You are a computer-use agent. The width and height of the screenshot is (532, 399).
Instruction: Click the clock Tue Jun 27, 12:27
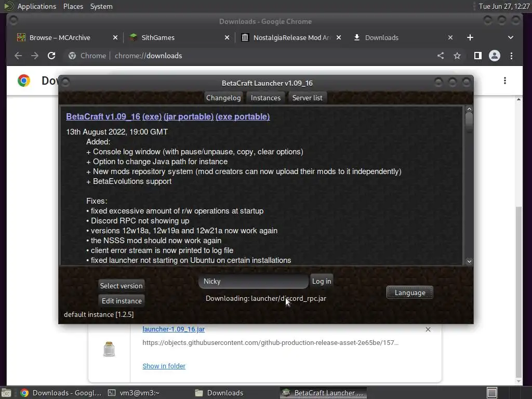pos(504,6)
